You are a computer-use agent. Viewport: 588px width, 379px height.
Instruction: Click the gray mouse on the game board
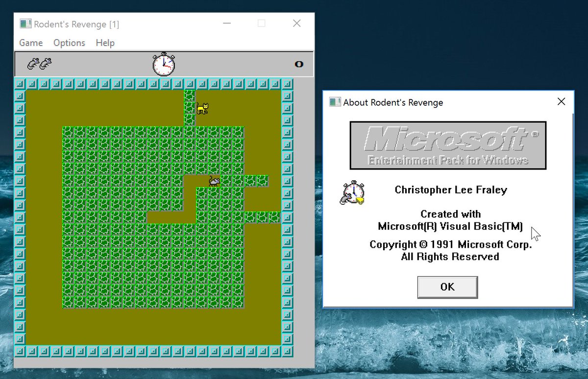(214, 181)
